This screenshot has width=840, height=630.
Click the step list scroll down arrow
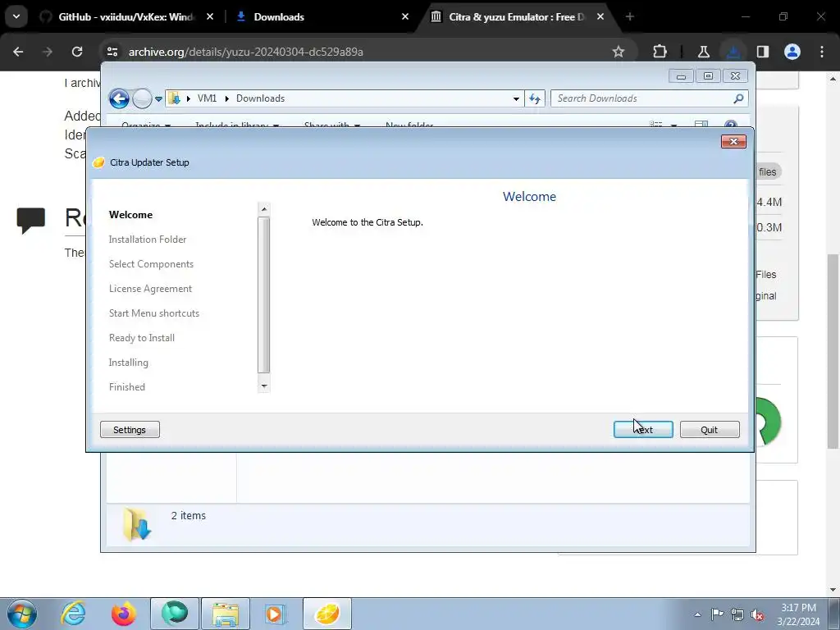[263, 386]
